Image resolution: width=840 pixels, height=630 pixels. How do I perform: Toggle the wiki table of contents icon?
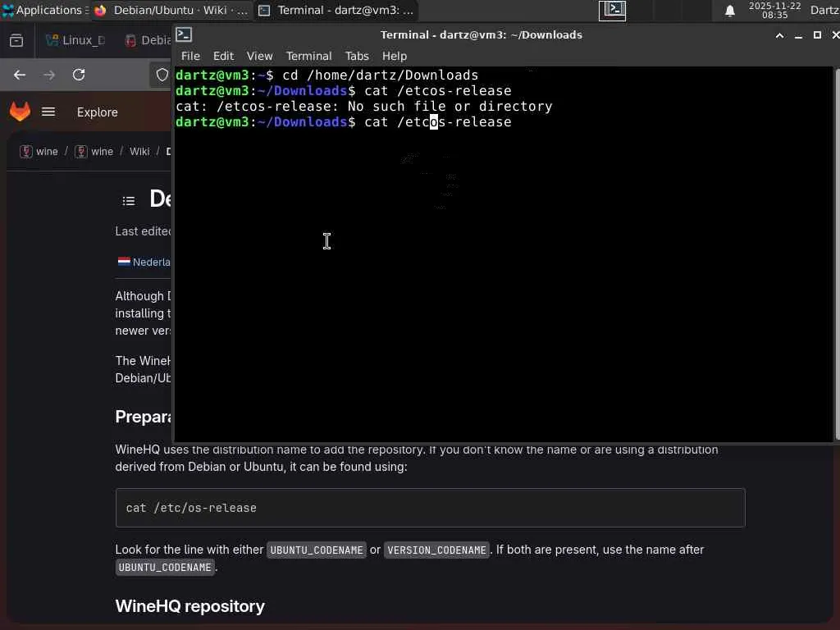pyautogui.click(x=129, y=201)
